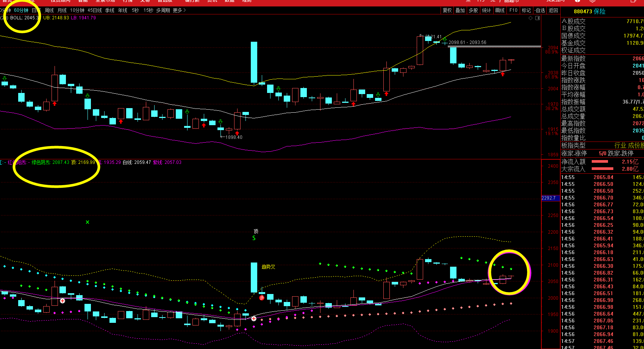Click the BOLL indicator name

pos(16,18)
